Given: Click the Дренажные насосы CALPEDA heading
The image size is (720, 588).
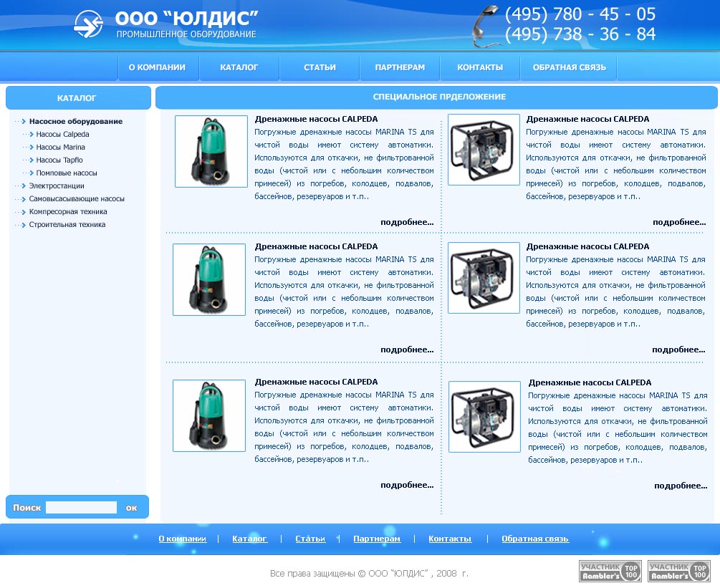Looking at the screenshot, I should click(317, 119).
